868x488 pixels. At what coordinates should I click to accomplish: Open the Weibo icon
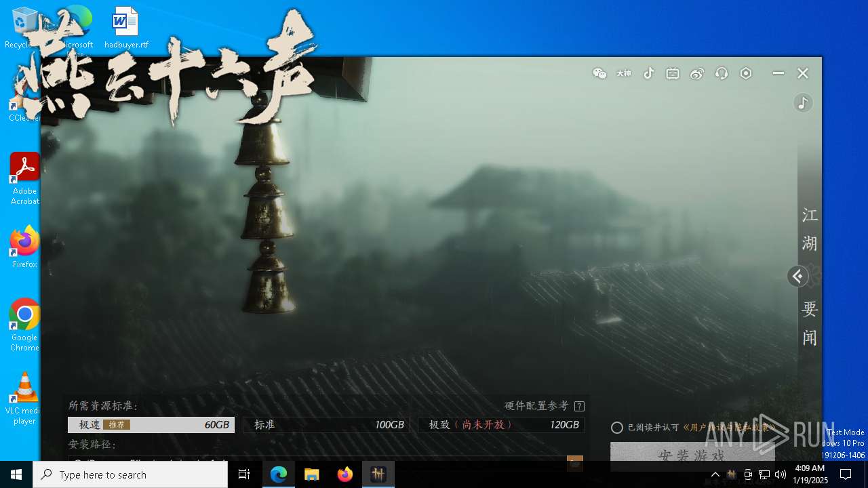697,73
